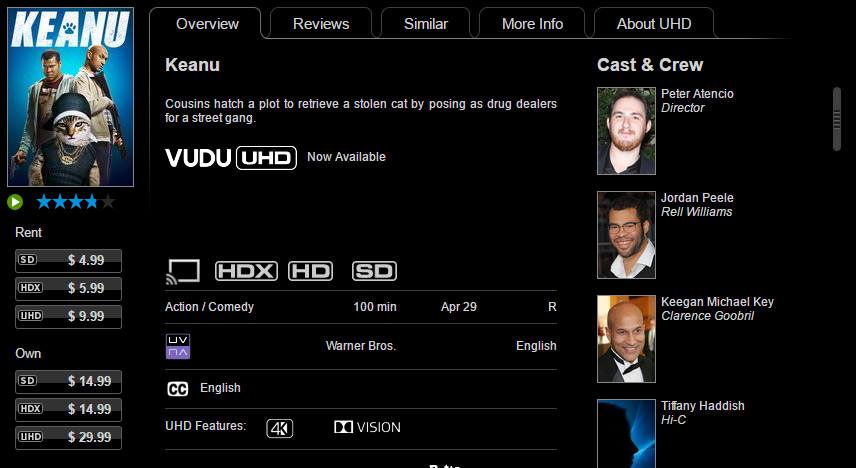Image resolution: width=856 pixels, height=468 pixels.
Task: Click the 'UHD Features:' label
Action: coord(206,426)
